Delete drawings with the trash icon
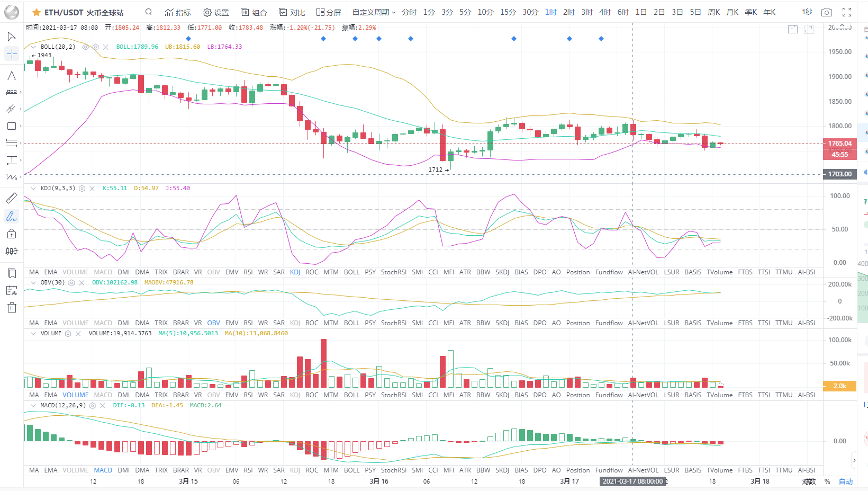The width and height of the screenshot is (868, 491). 11,307
